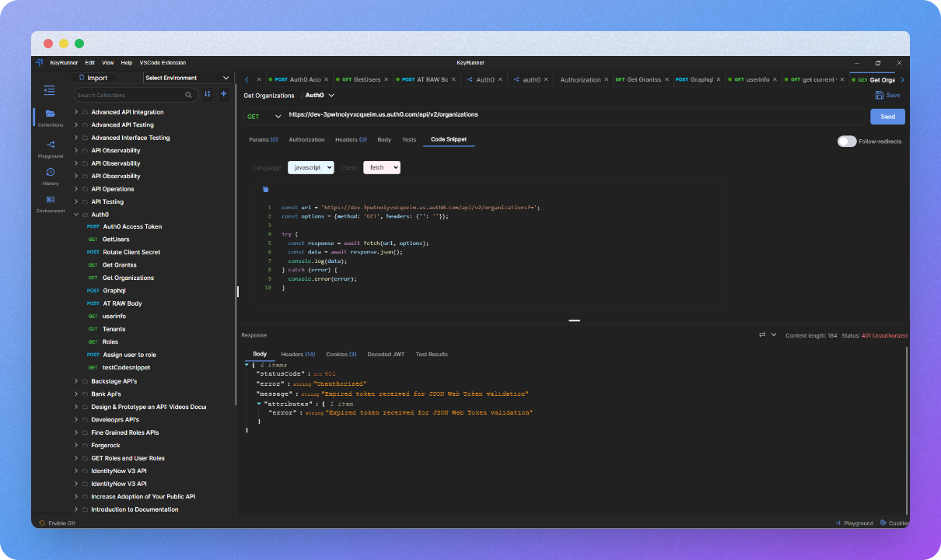The image size is (941, 560).
Task: Collapse the "attributes" JSON node
Action: [260, 404]
